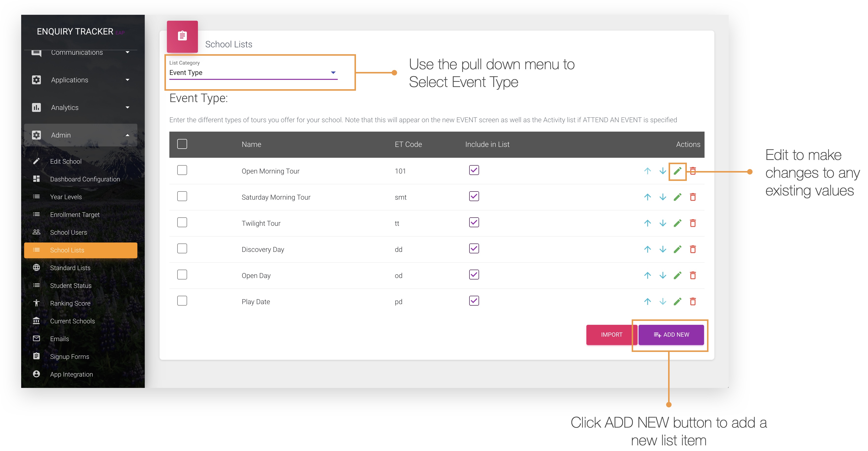The height and width of the screenshot is (451, 868).
Task: Select all rows with the header checkbox
Action: (182, 144)
